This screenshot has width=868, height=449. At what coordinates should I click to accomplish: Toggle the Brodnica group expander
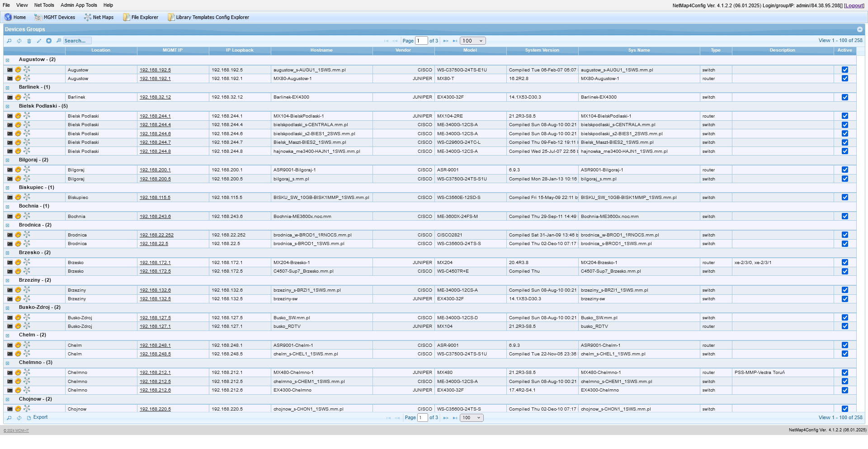(7, 225)
